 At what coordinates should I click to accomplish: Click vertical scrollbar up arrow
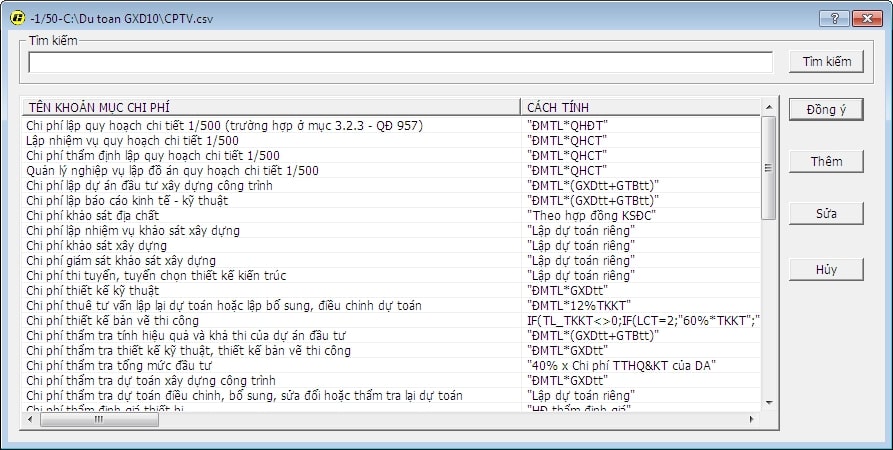click(769, 107)
